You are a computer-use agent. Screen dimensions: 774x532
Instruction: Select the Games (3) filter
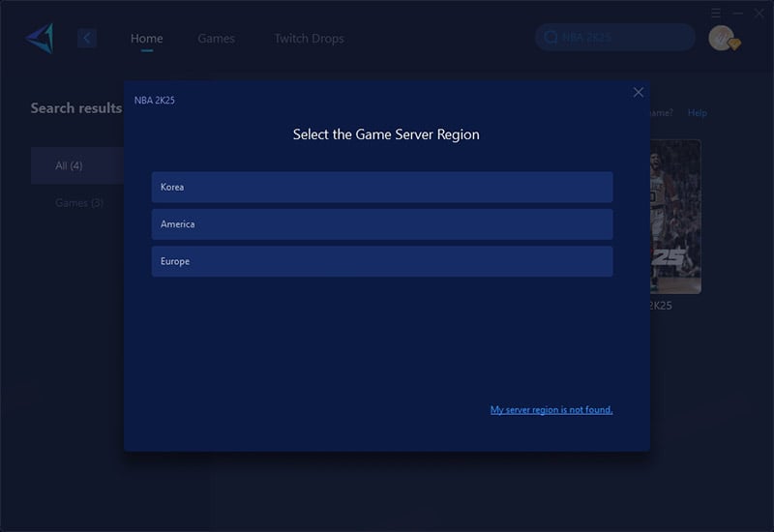pyautogui.click(x=79, y=203)
